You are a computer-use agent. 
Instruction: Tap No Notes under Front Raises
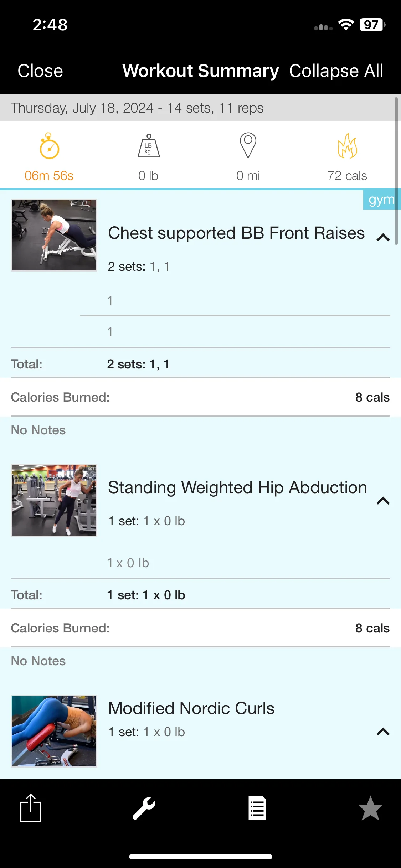(x=38, y=430)
